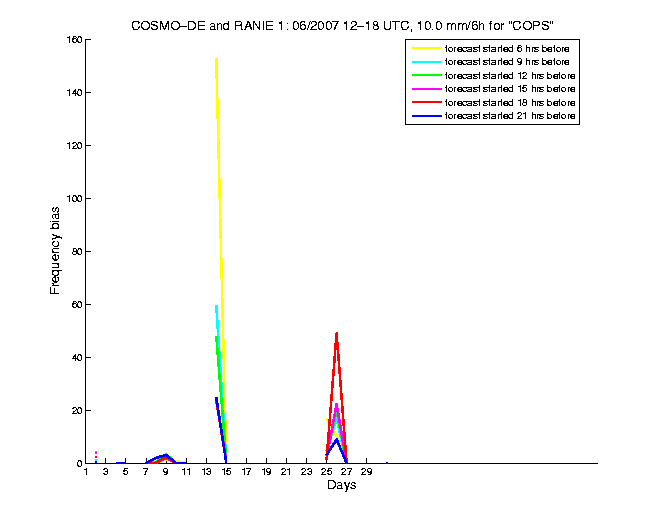Click x-axis tick label 21
The height and width of the screenshot is (520, 660).
coord(286,472)
